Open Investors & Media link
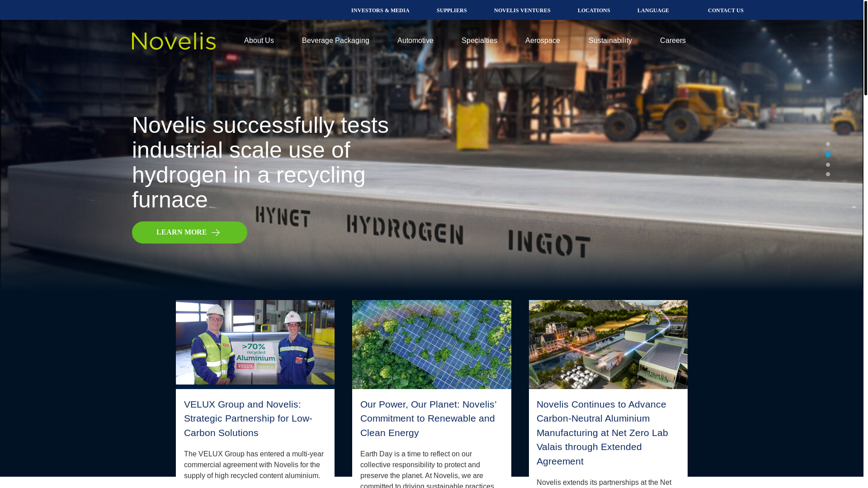This screenshot has width=868, height=488. pyautogui.click(x=380, y=10)
